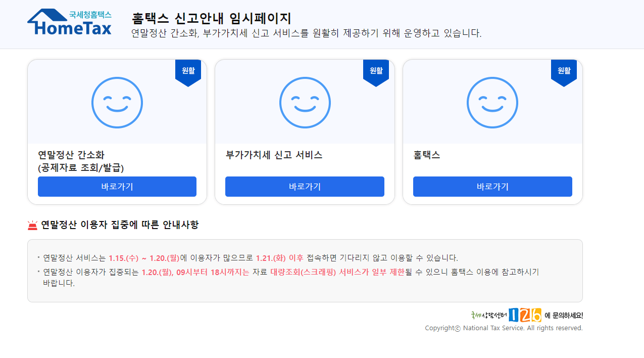Click smiley icon on 부가가치세 신고 서비스 card
The height and width of the screenshot is (358, 644).
pos(305,103)
